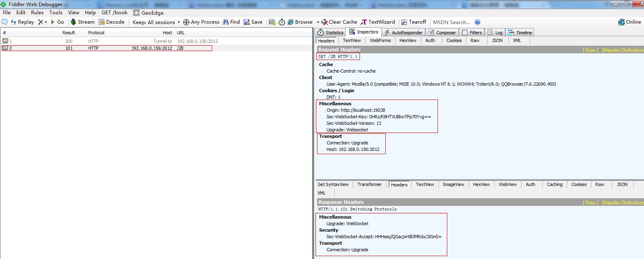
Task: Click the comment bubble toolbar icon
Action: (4, 22)
